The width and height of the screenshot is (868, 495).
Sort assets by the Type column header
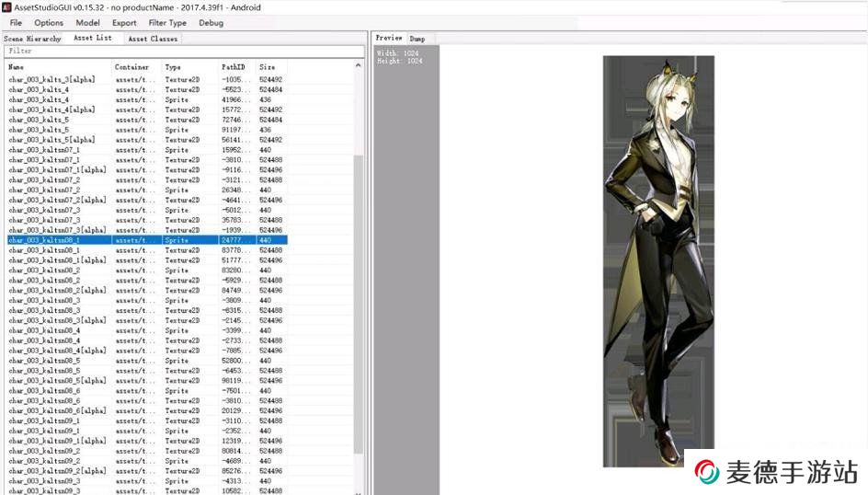pos(189,67)
